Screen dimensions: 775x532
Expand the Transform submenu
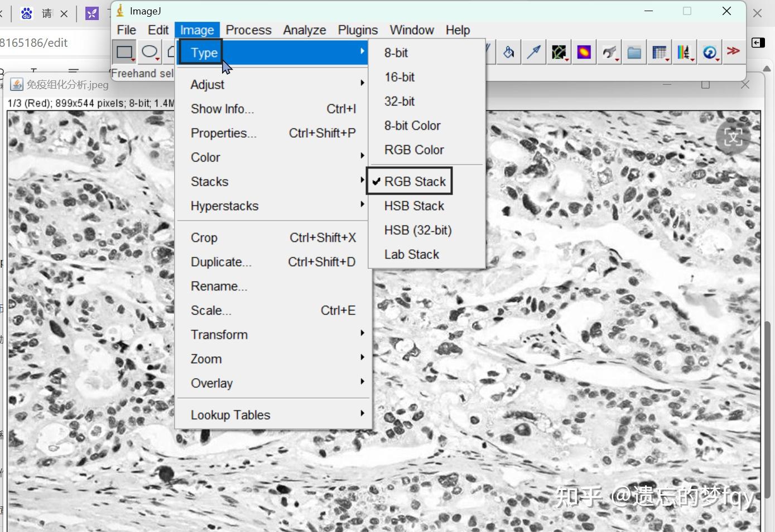(273, 335)
